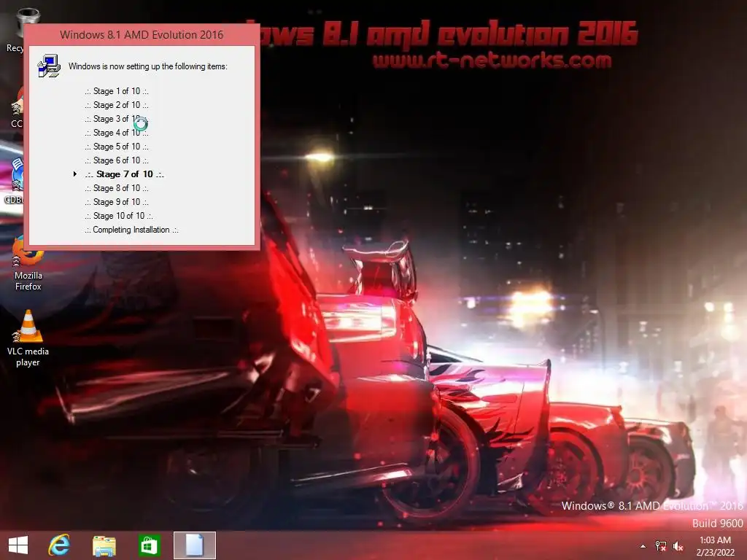Click the 'Completing Installation' line
The image size is (747, 560).
coord(131,230)
